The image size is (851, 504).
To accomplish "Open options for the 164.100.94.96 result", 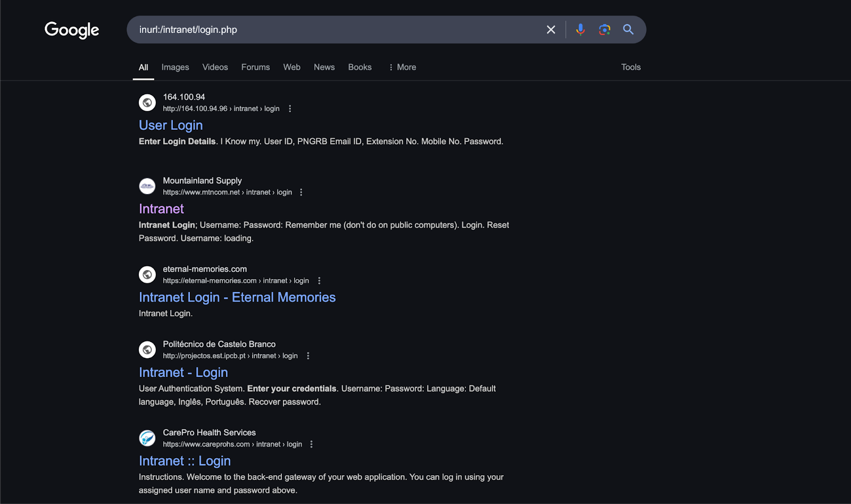I will pyautogui.click(x=290, y=108).
